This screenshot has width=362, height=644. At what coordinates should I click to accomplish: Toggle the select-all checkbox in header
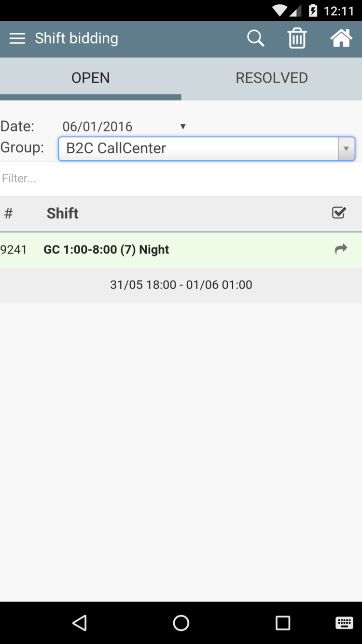point(339,213)
